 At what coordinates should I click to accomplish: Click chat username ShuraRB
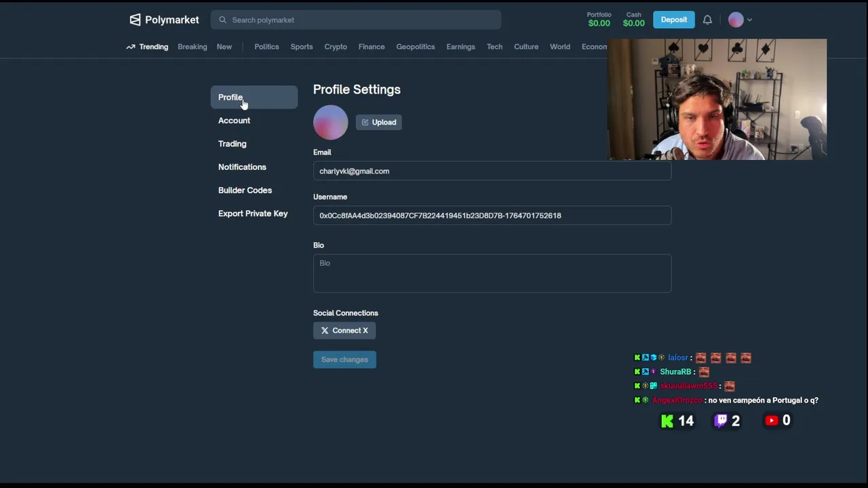click(x=675, y=372)
